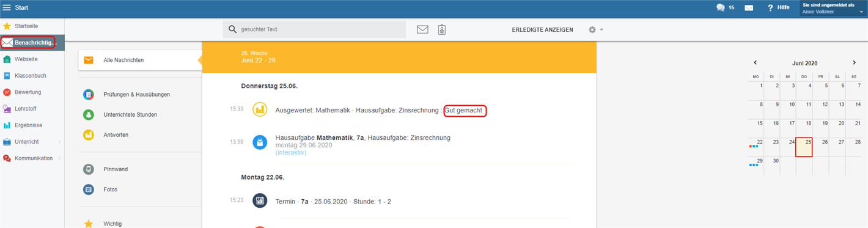Click the Unterricht briefcase icon
The image size is (868, 228).
coord(7,141)
